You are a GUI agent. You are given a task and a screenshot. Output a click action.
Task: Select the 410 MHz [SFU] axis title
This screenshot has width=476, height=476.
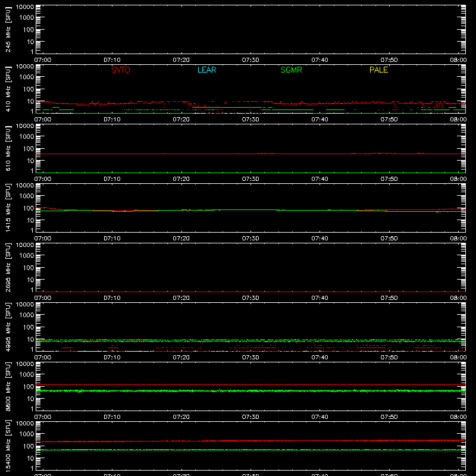click(x=8, y=89)
